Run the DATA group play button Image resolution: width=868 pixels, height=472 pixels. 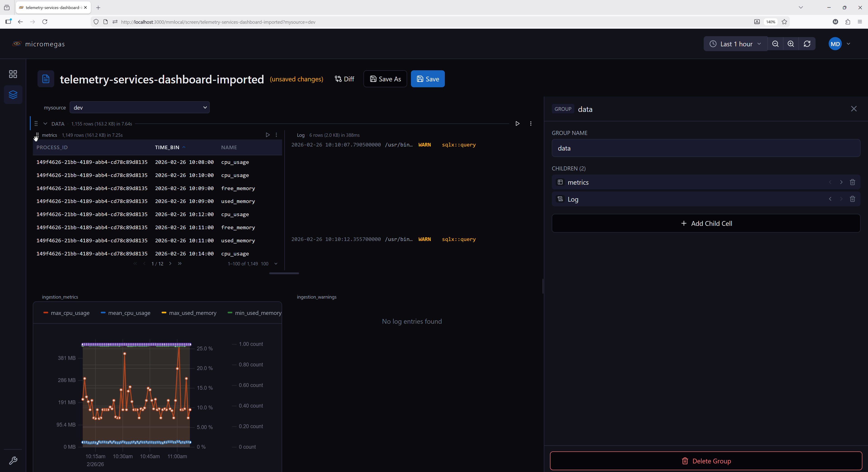pos(518,124)
